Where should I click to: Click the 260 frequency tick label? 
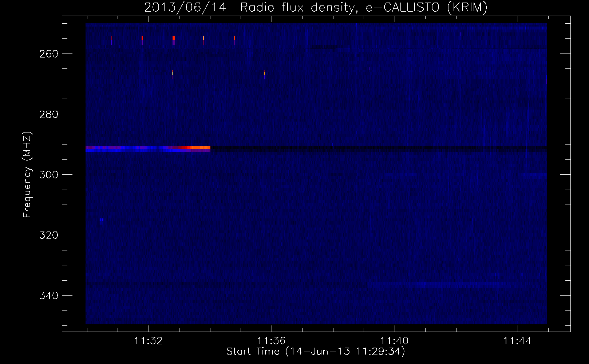click(x=49, y=54)
